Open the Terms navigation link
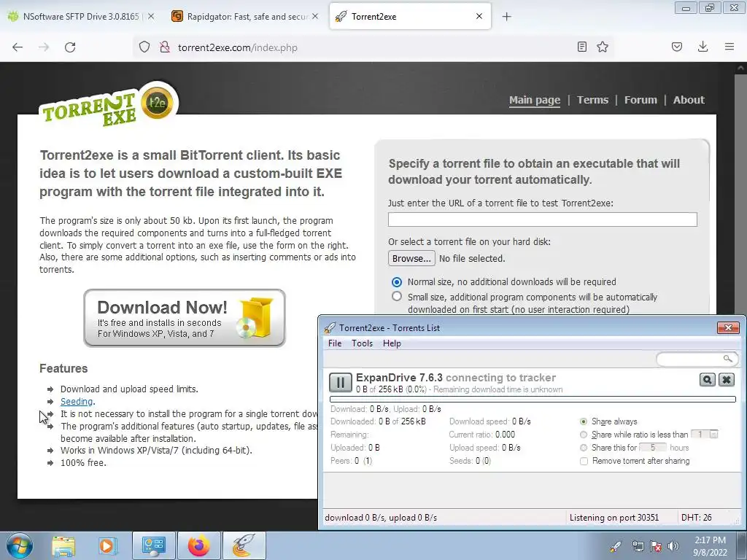The width and height of the screenshot is (747, 560). tap(592, 100)
